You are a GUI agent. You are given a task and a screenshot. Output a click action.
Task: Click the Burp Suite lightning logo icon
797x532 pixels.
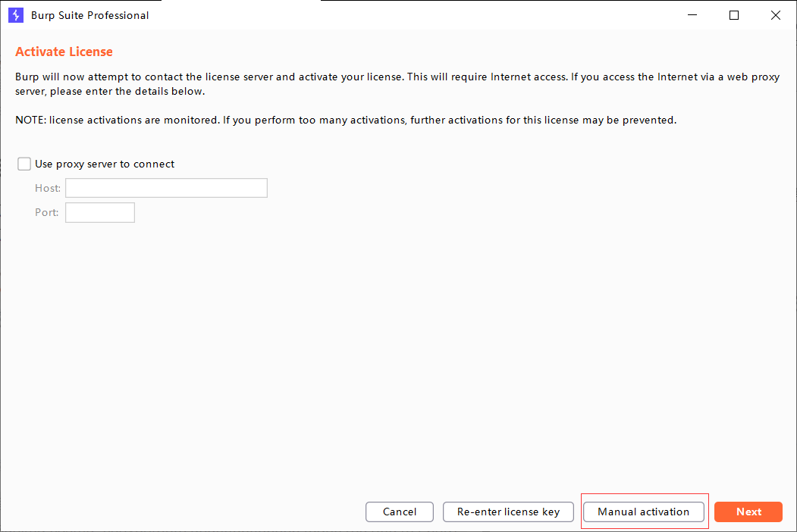[x=16, y=15]
